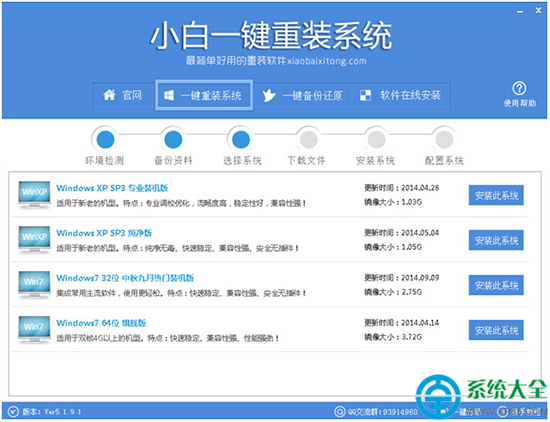Click the 备份资料 step label
The image size is (550, 422).
coord(173,161)
